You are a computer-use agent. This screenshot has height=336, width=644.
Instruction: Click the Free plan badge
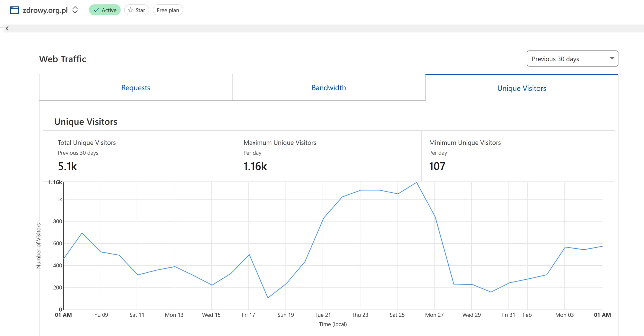(x=168, y=10)
